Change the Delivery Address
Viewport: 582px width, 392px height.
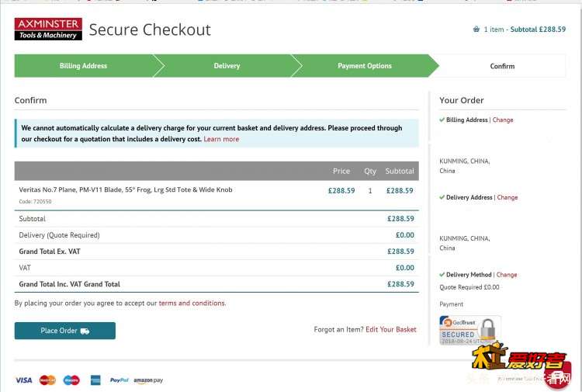(x=507, y=197)
